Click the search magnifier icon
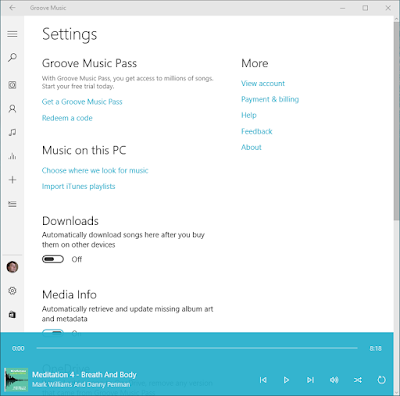The height and width of the screenshot is (396, 400). click(12, 57)
